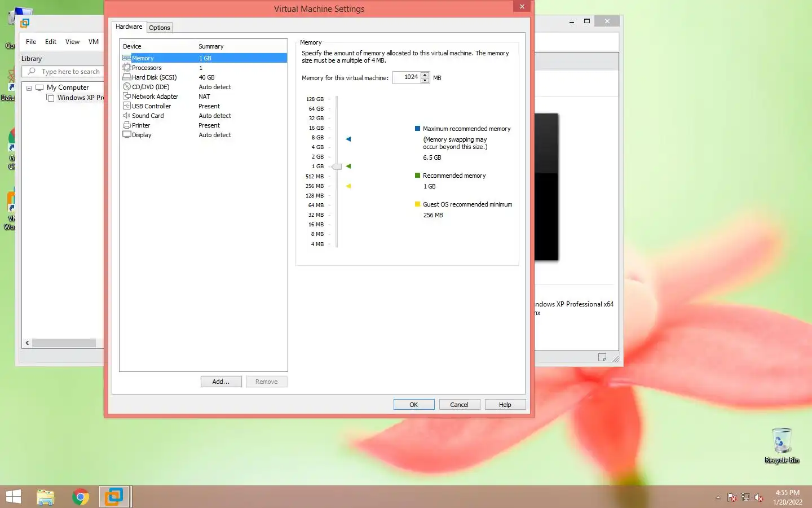Click the console icon at bottom of VMware window
812x508 pixels.
pos(602,357)
